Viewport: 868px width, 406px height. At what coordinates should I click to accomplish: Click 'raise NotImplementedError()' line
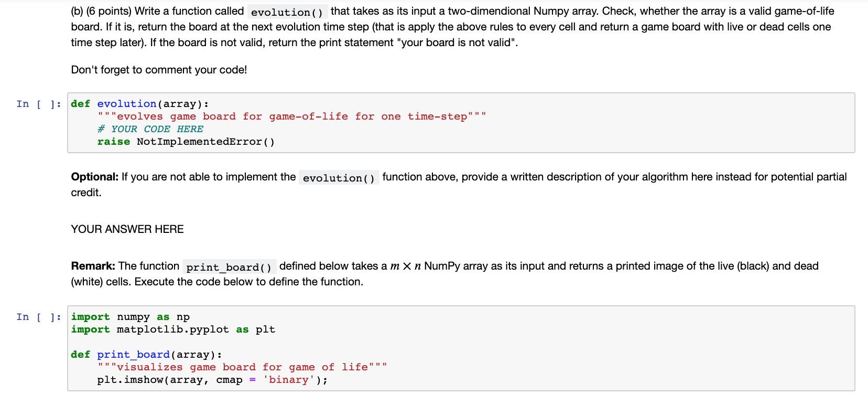click(x=186, y=142)
